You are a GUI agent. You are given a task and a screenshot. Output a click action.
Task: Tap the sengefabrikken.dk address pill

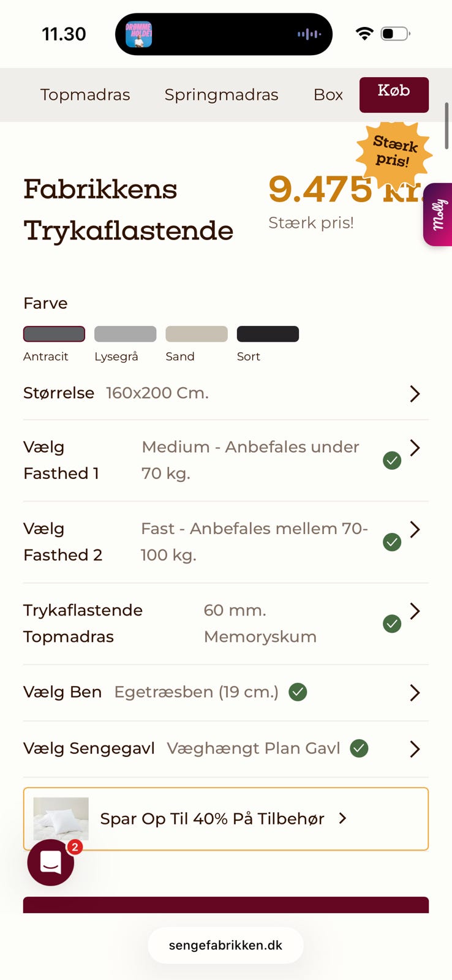tap(225, 945)
